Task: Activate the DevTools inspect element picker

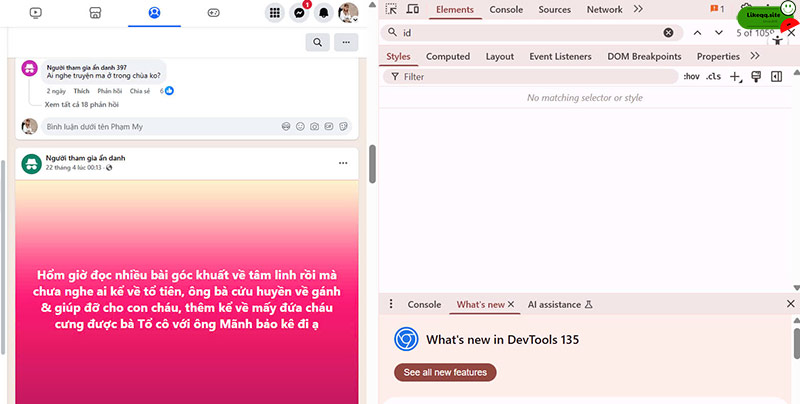Action: (x=391, y=9)
